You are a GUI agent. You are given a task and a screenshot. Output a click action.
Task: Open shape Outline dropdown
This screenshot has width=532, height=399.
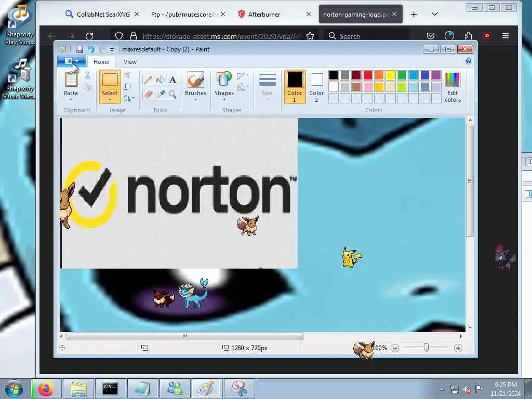243,76
